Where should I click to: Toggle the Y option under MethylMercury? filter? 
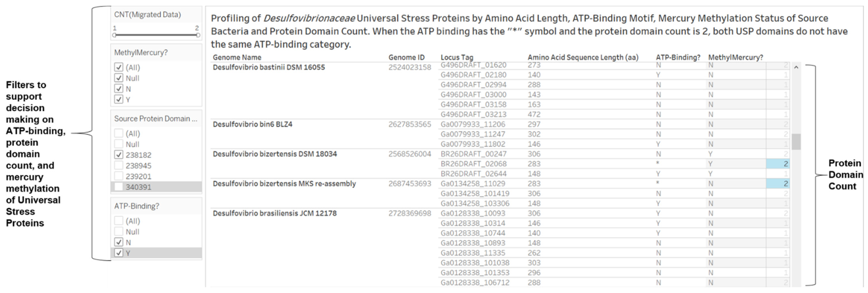coord(119,100)
